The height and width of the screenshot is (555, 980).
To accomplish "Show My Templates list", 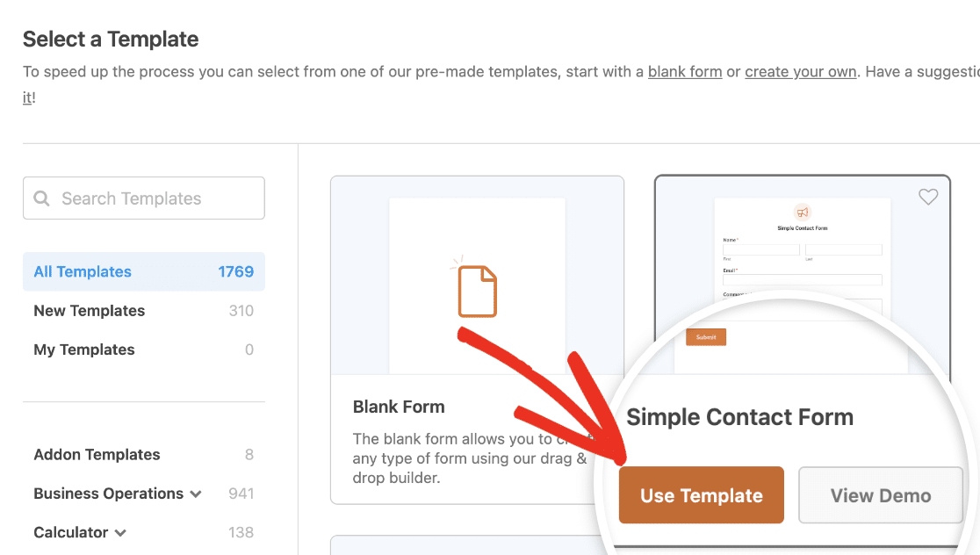I will click(x=84, y=350).
